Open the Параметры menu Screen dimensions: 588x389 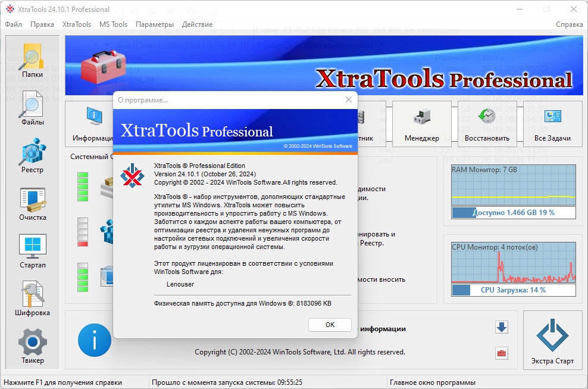point(155,24)
